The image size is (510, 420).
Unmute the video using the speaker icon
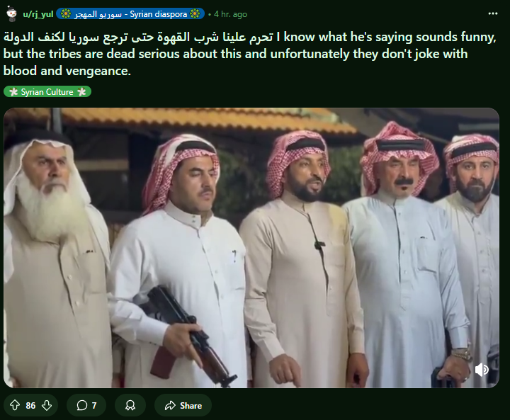coord(482,370)
